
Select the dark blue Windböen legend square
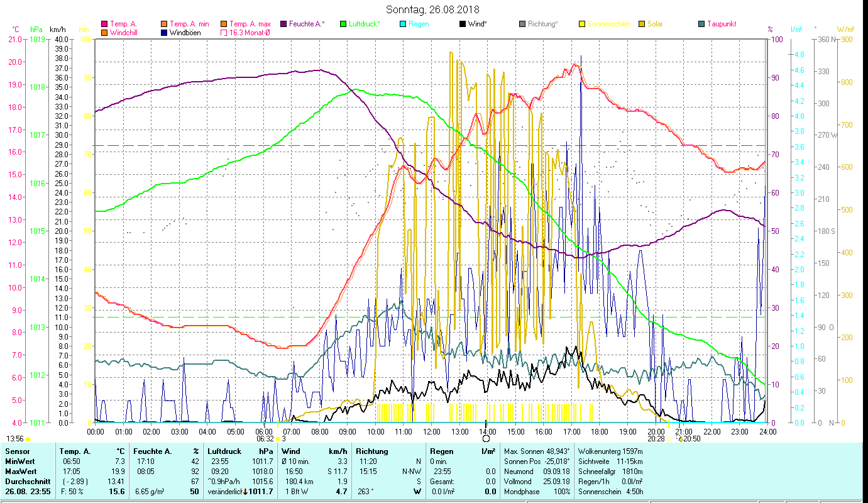165,33
